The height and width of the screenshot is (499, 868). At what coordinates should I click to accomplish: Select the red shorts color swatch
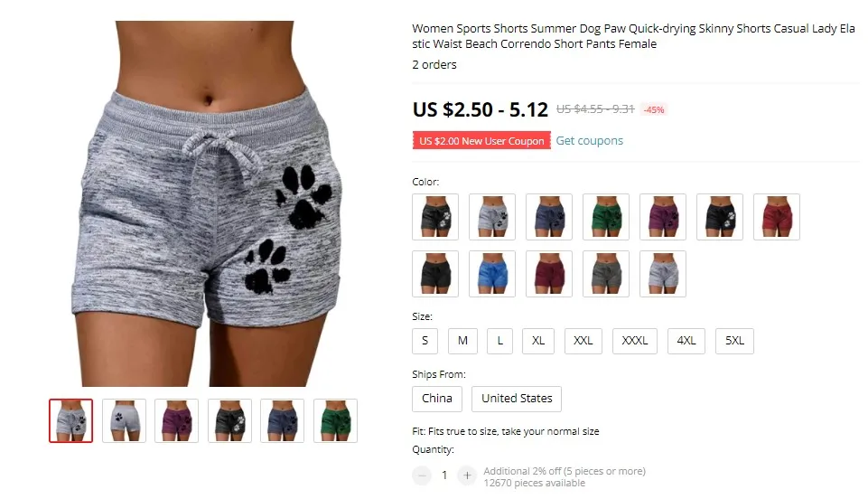click(777, 217)
